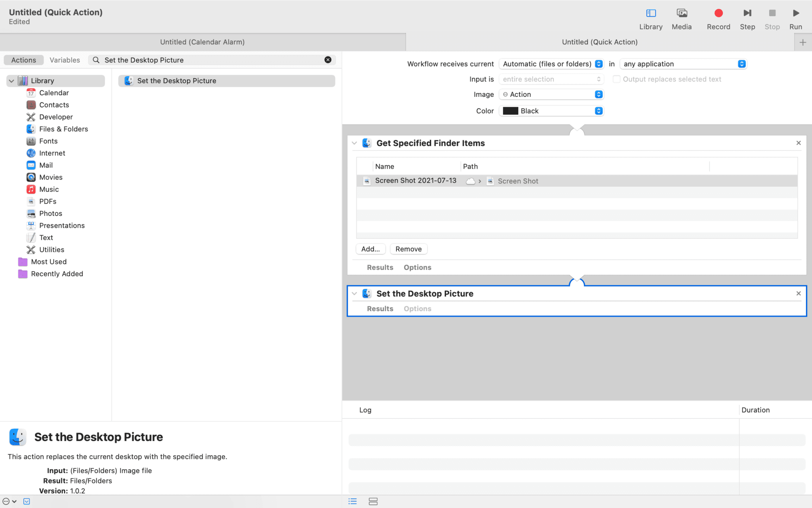The image size is (812, 508).
Task: Click the Run button to test workflow
Action: click(796, 13)
